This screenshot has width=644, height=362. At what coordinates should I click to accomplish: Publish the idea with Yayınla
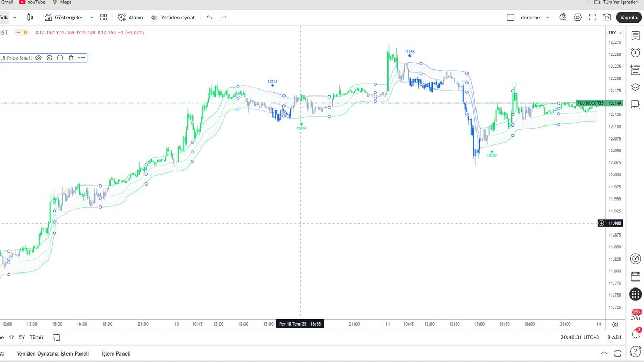[628, 17]
